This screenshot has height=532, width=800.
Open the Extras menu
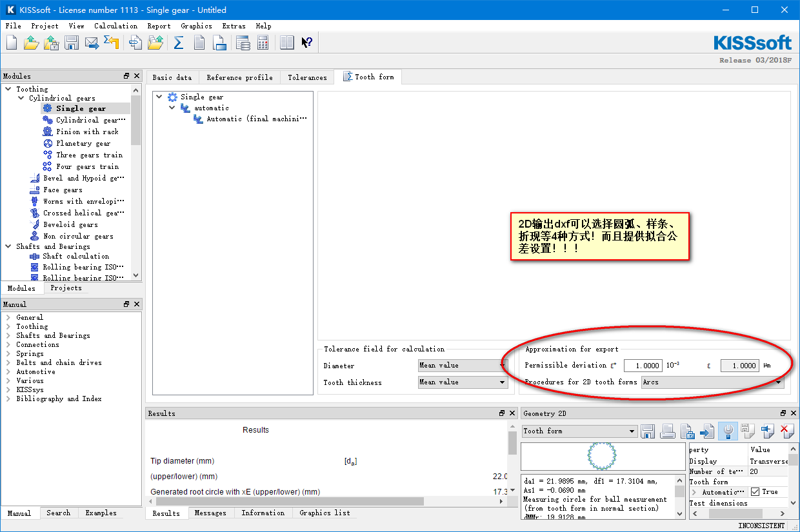(x=234, y=26)
